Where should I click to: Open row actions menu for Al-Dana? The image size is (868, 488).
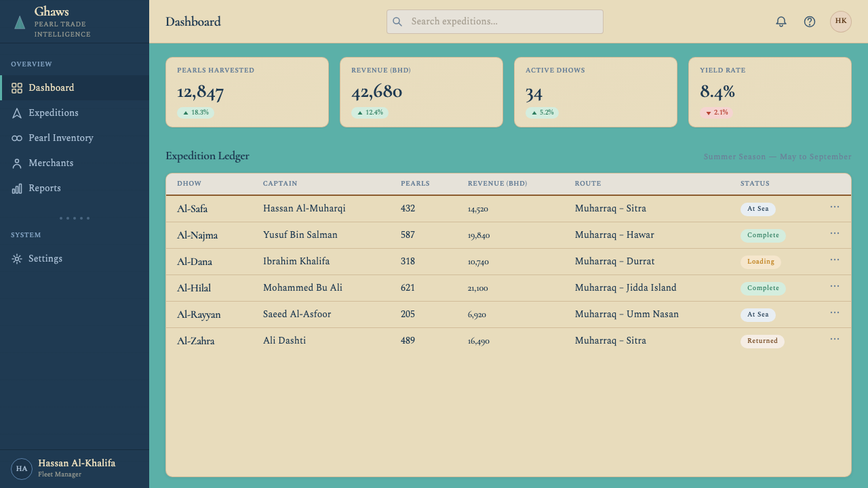[835, 260]
